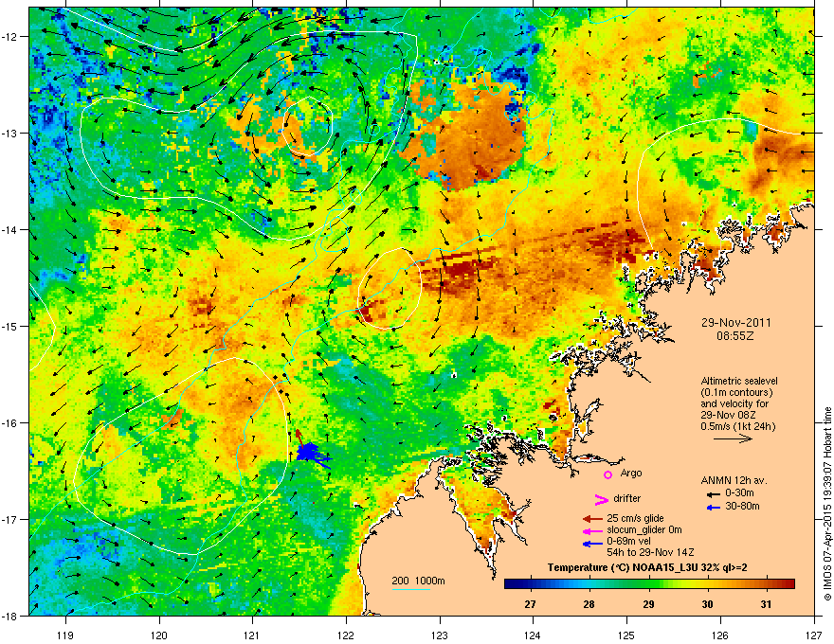Image resolution: width=834 pixels, height=644 pixels.
Task: Click latitude label -18
Action: 10,616
